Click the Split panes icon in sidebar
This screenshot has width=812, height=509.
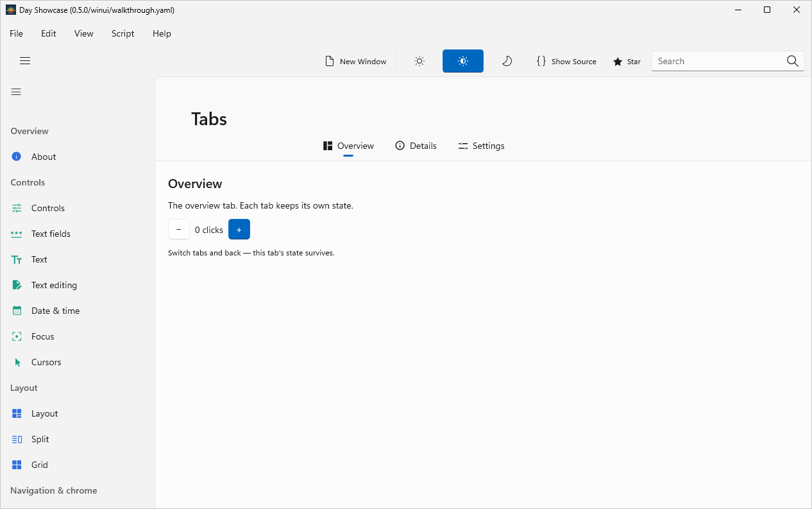pyautogui.click(x=17, y=439)
